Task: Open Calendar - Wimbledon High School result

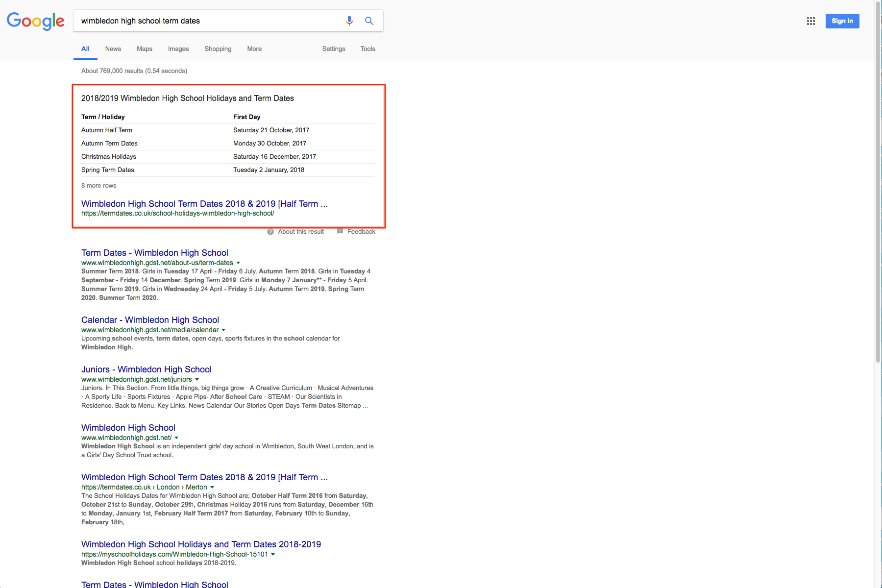Action: pyautogui.click(x=150, y=320)
